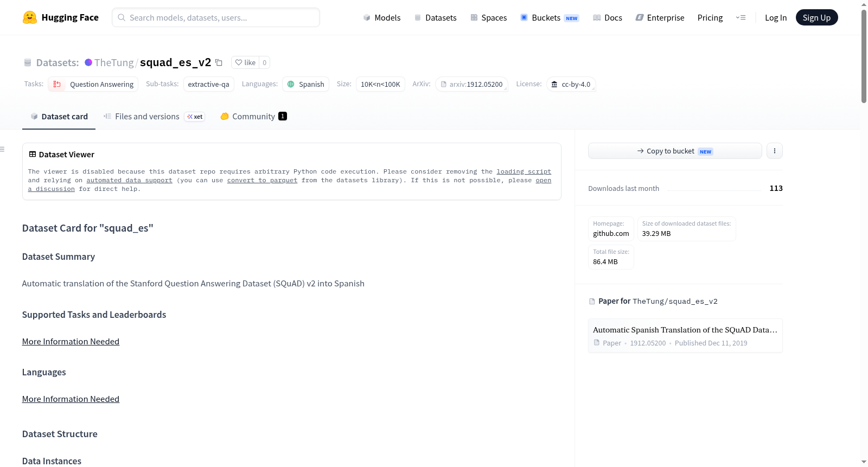Open the automated data support link
The height and width of the screenshot is (467, 868).
tap(129, 180)
